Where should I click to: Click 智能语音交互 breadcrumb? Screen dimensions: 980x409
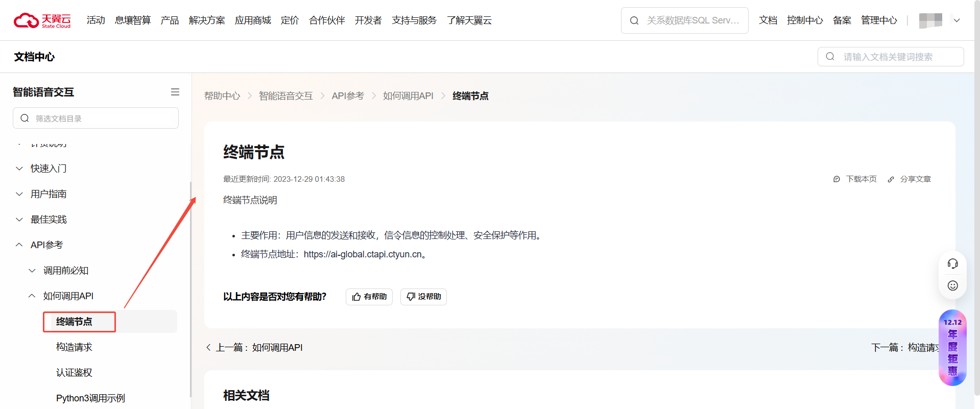coord(286,96)
